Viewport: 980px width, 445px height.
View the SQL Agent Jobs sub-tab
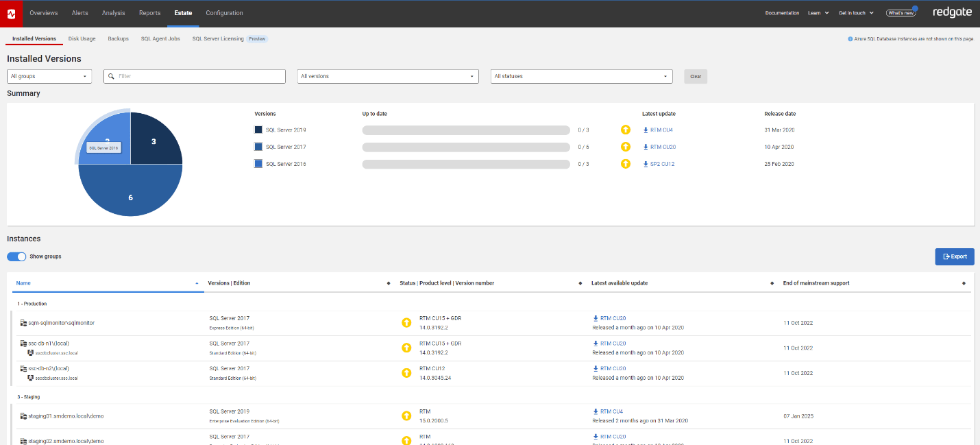click(160, 39)
